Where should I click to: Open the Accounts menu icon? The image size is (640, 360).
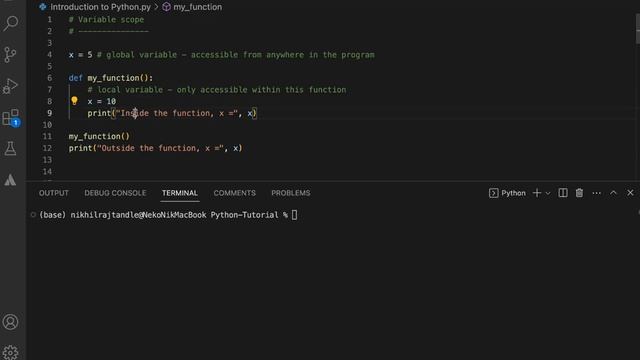pos(11,322)
